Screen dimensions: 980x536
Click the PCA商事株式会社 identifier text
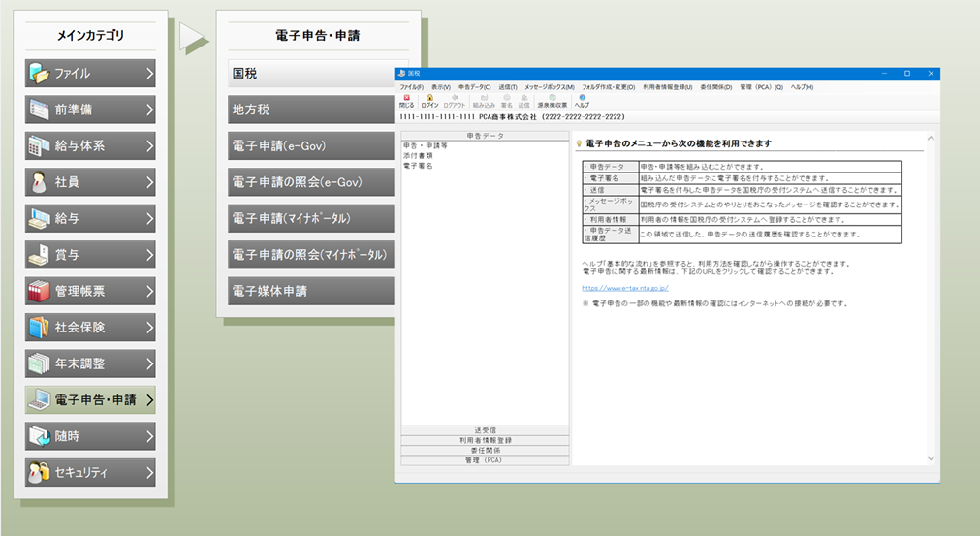point(510,117)
